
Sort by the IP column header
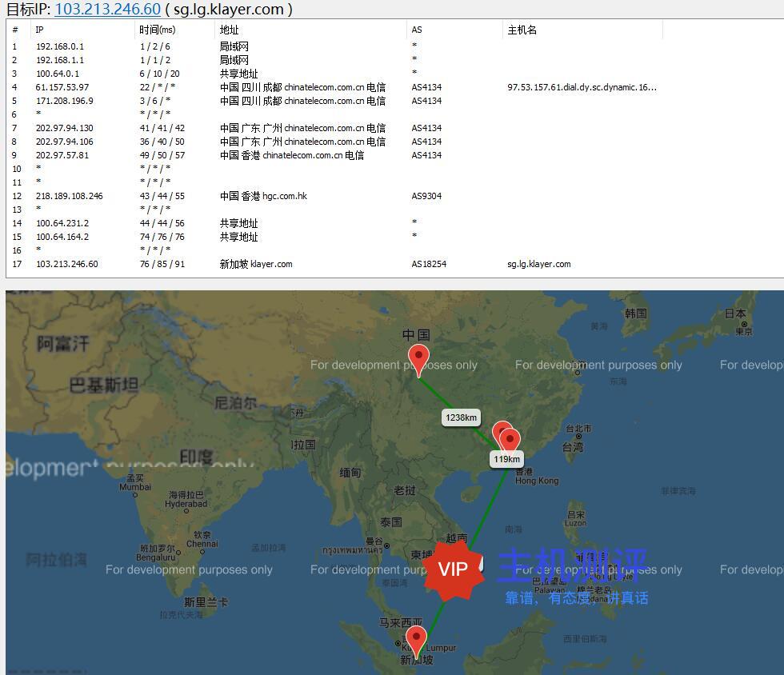(x=39, y=30)
